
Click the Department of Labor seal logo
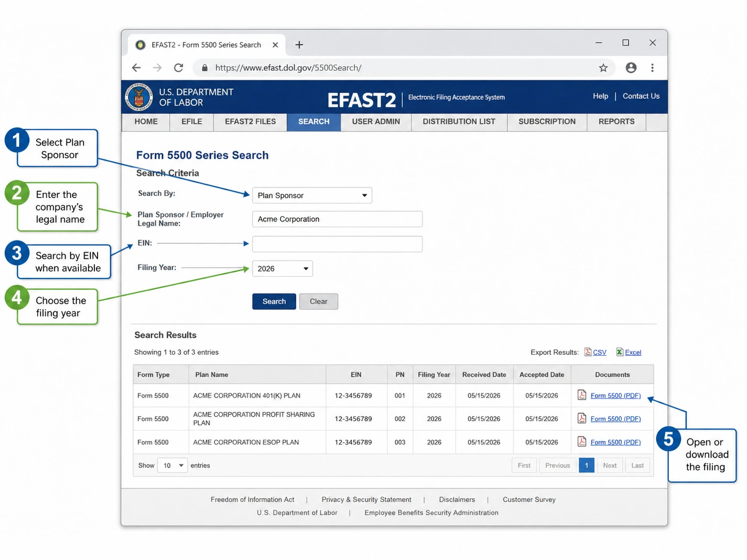(x=139, y=96)
